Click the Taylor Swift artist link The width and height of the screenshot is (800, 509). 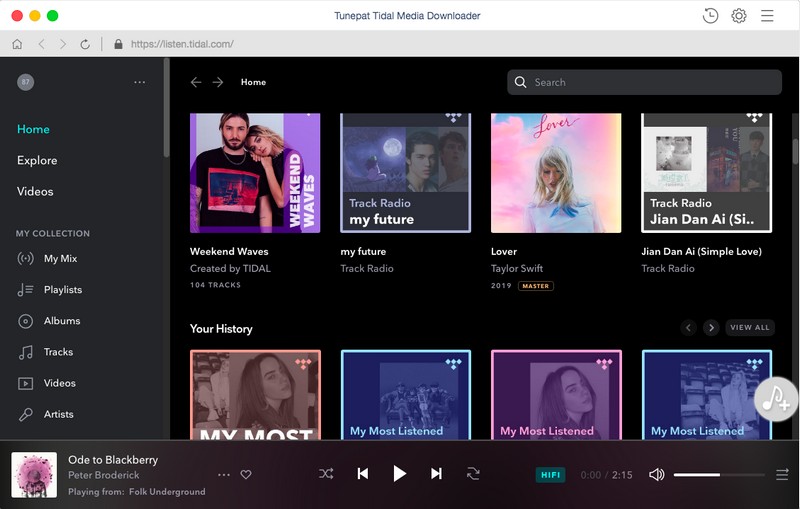click(517, 268)
